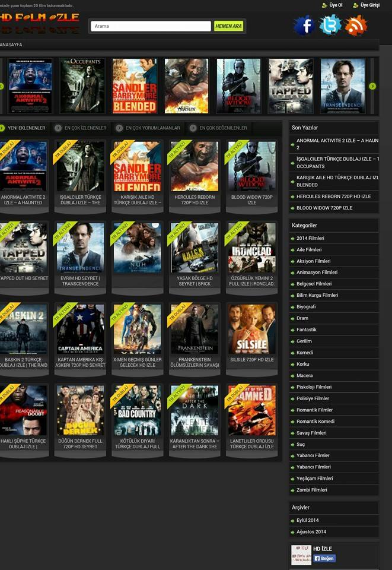The height and width of the screenshot is (570, 392).
Task: Open the Dram category
Action: click(x=302, y=318)
